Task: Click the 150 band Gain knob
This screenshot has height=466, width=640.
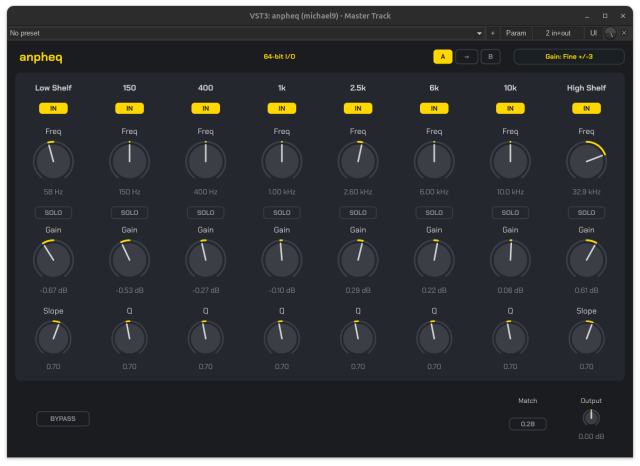Action: coord(129,260)
